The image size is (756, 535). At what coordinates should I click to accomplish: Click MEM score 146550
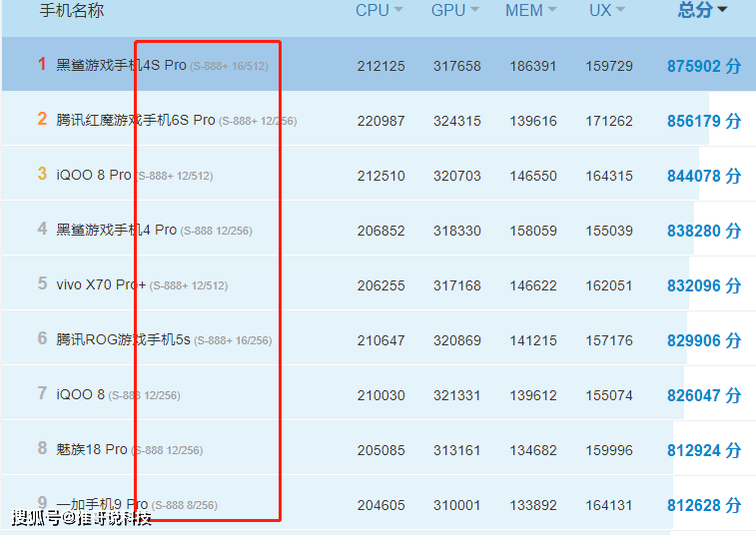(533, 176)
